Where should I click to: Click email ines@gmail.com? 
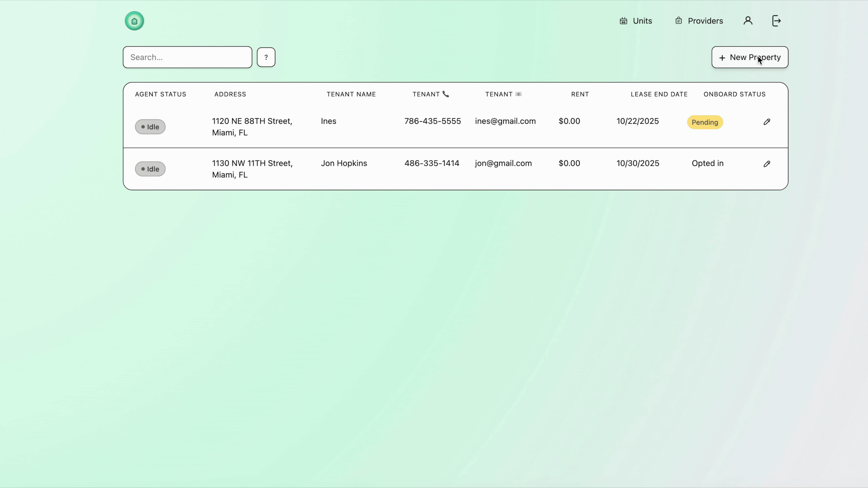pos(505,121)
